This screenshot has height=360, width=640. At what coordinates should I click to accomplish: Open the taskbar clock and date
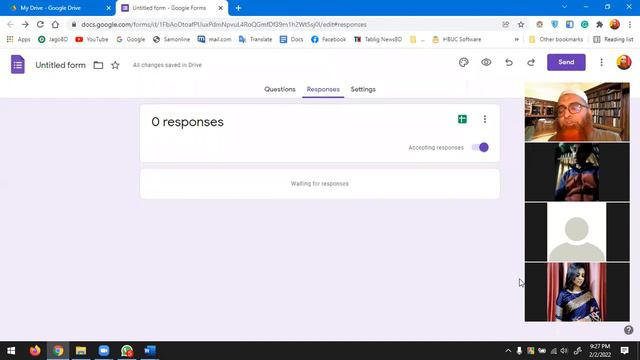(600, 351)
